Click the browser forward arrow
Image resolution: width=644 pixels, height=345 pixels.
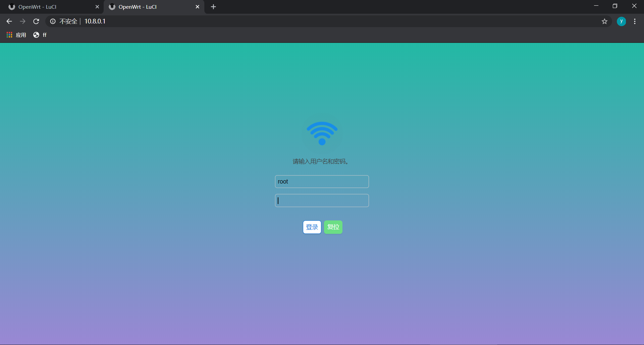22,21
